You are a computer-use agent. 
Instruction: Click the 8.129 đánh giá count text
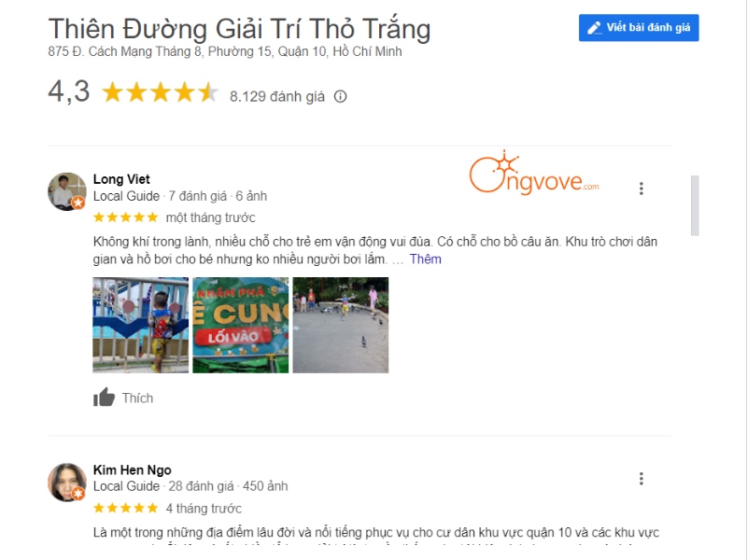coord(277,97)
